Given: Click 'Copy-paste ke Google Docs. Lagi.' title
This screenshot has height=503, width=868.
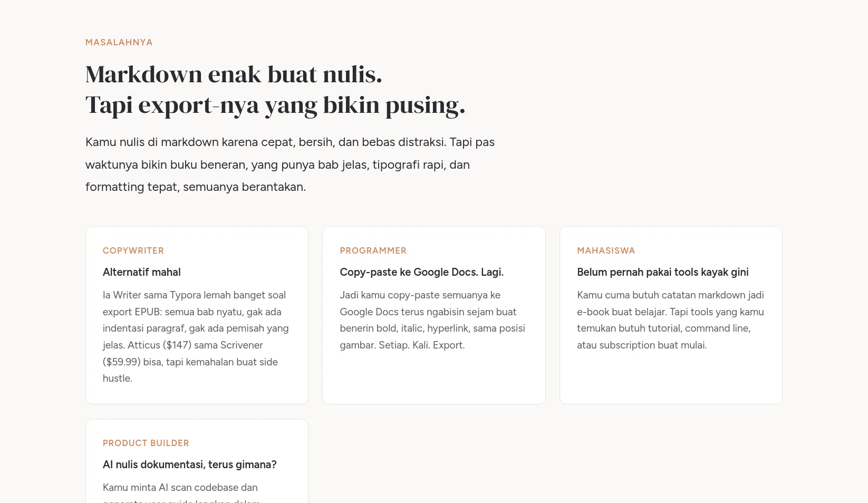Looking at the screenshot, I should (x=422, y=272).
